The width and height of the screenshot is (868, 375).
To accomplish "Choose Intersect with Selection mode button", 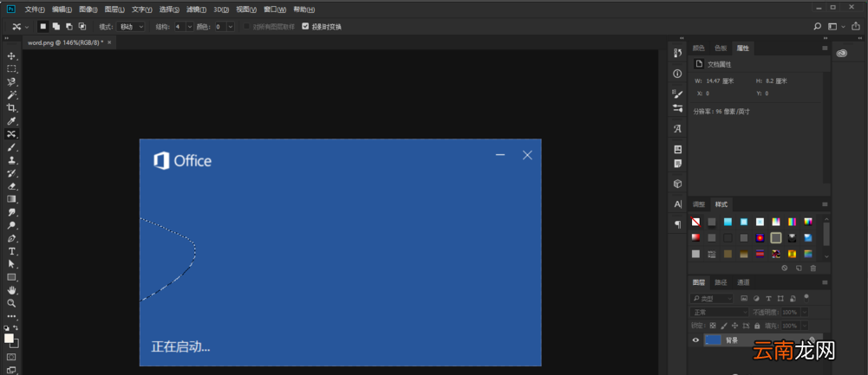I will pyautogui.click(x=82, y=27).
